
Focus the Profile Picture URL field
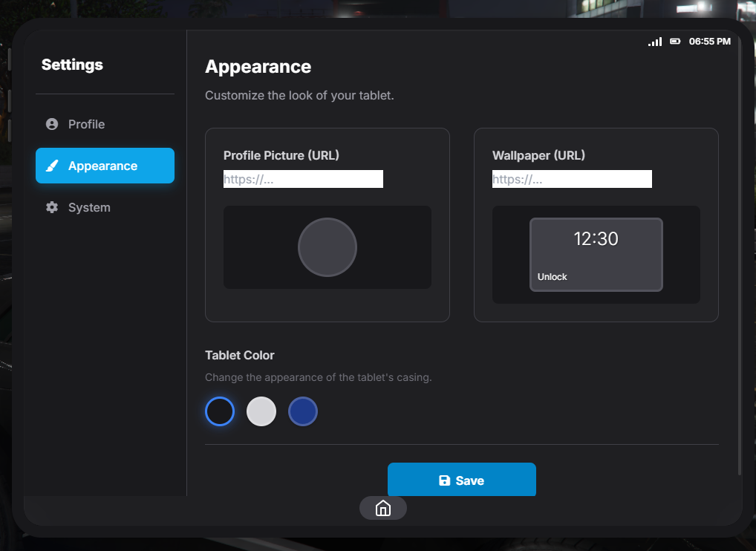(303, 179)
